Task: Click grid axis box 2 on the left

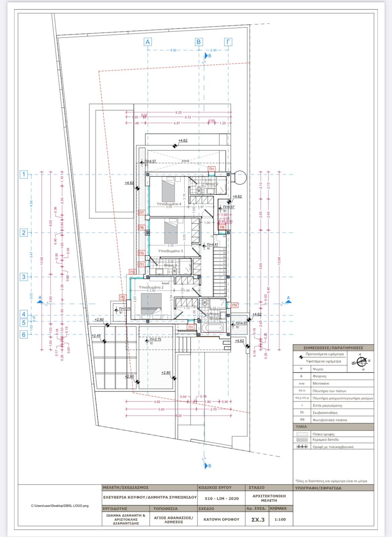Action: point(23,233)
